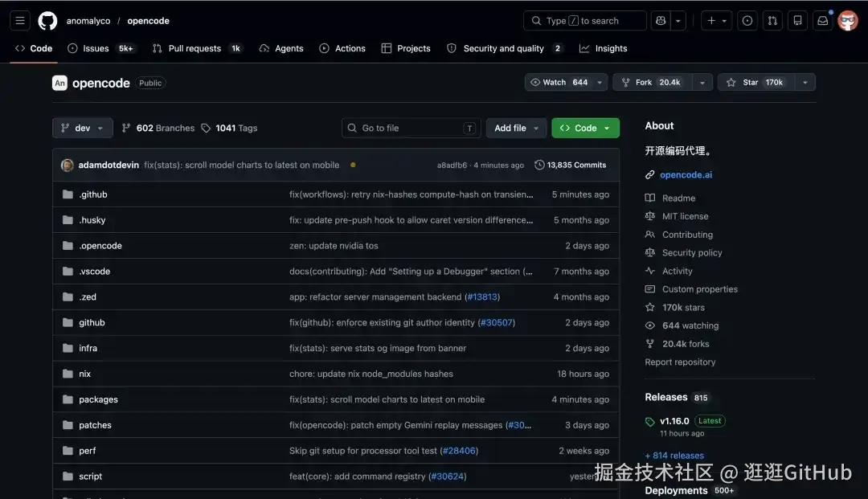This screenshot has width=868, height=499.
Task: Open the .opencode folder
Action: [x=100, y=246]
